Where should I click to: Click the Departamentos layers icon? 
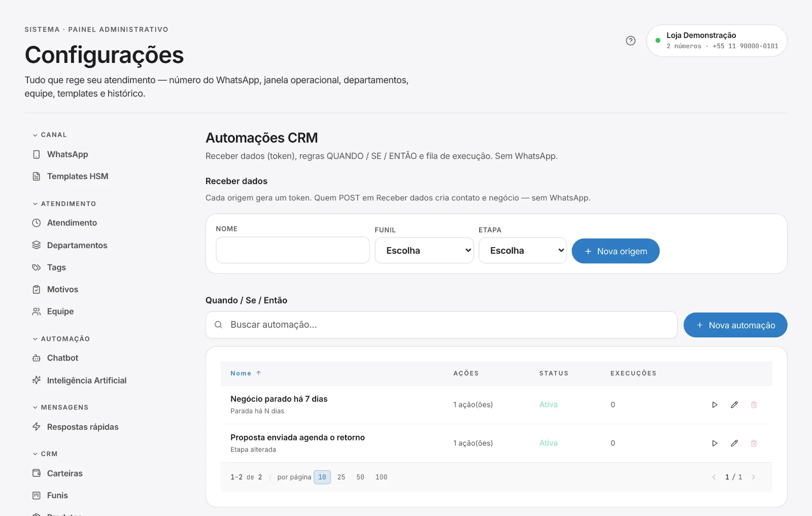(x=37, y=245)
